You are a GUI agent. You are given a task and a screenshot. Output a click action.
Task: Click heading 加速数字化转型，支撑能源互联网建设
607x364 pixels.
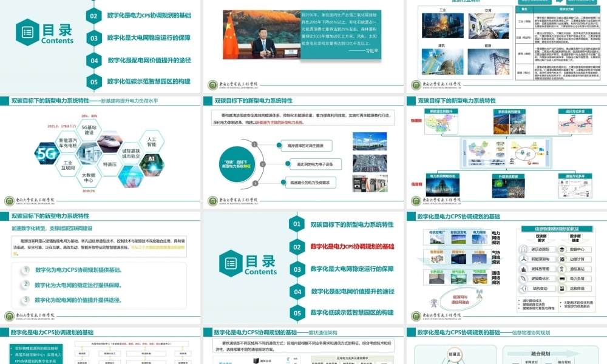click(52, 228)
